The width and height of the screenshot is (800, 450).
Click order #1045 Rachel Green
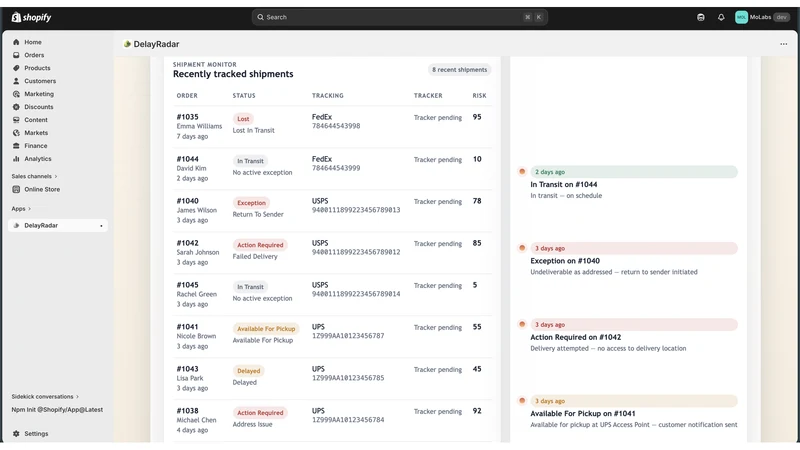197,294
